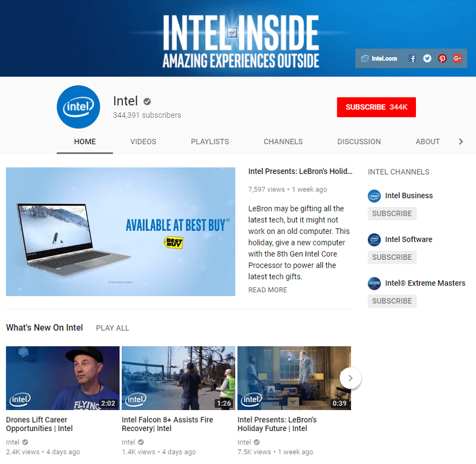Image resolution: width=476 pixels, height=464 pixels.
Task: Open Intel's Facebook page icon
Action: point(412,58)
